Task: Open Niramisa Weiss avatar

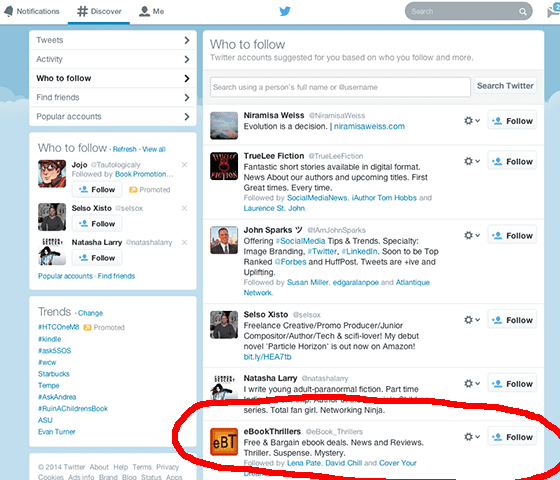Action: (224, 126)
